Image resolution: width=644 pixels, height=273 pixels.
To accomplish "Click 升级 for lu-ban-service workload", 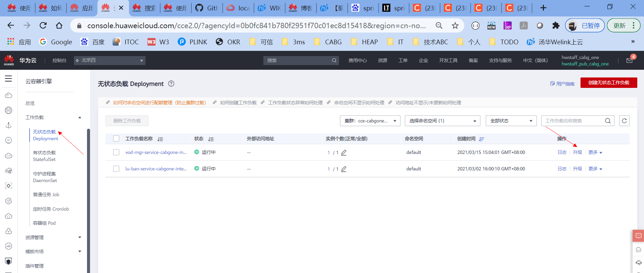I will click(577, 169).
